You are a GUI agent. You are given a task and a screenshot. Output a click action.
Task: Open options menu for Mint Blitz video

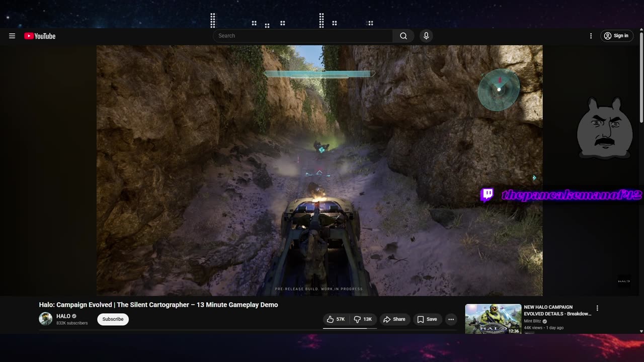597,308
